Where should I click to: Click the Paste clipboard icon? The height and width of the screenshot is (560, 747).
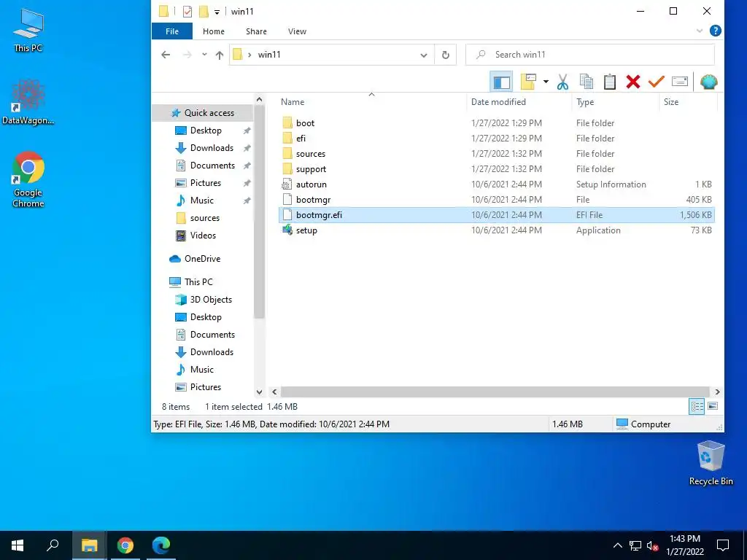(610, 82)
